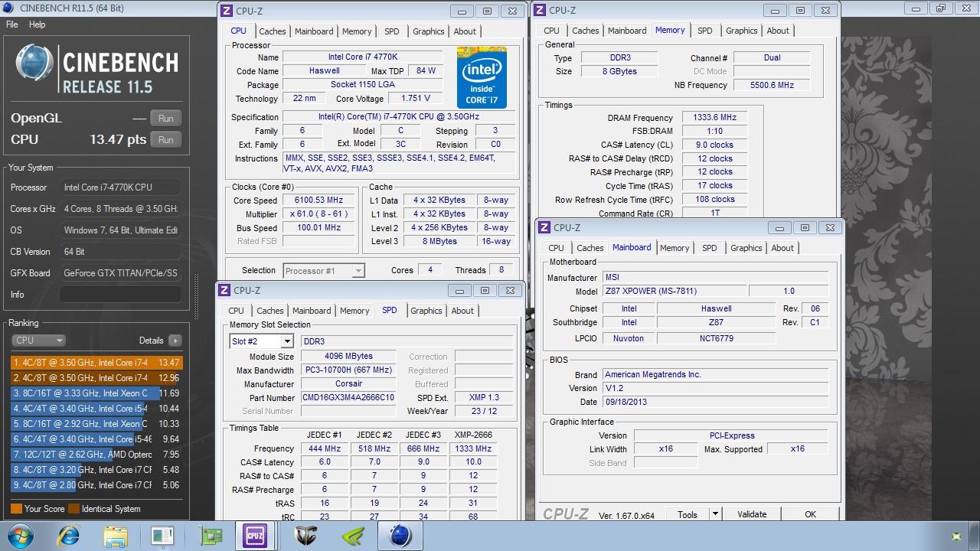Viewport: 980px width, 551px height.
Task: Open Cinebench File menu
Action: pos(12,24)
